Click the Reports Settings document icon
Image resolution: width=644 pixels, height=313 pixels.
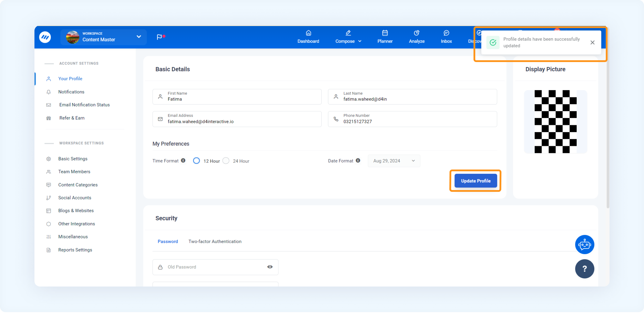49,250
